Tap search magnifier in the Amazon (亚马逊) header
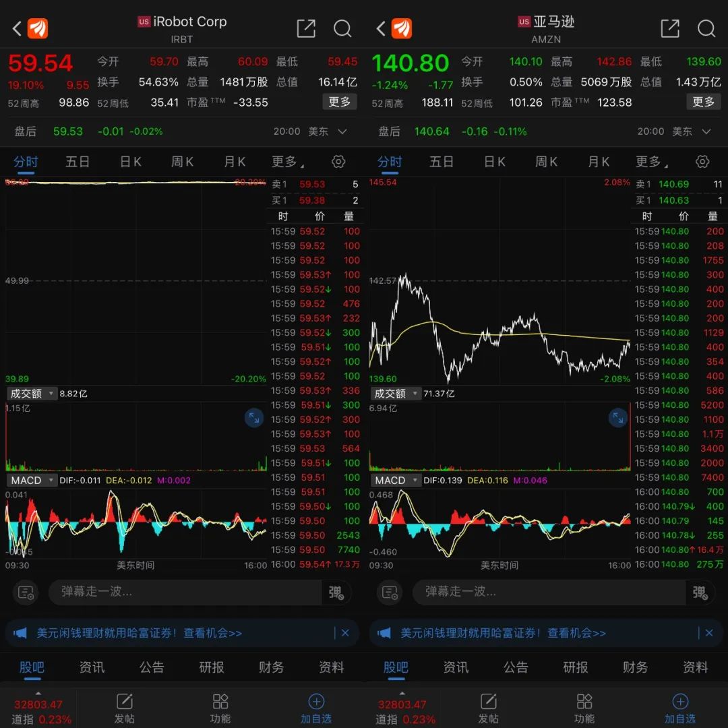728x728 pixels. [706, 28]
